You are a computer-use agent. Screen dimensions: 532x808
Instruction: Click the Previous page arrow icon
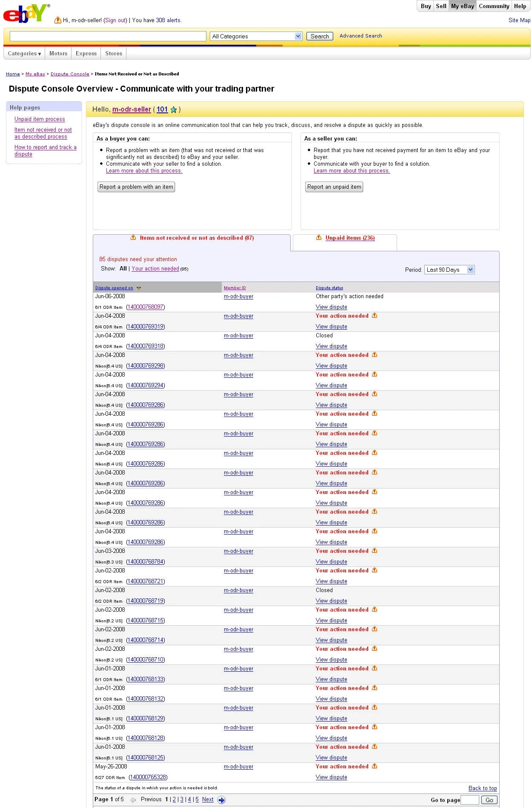pyautogui.click(x=133, y=800)
